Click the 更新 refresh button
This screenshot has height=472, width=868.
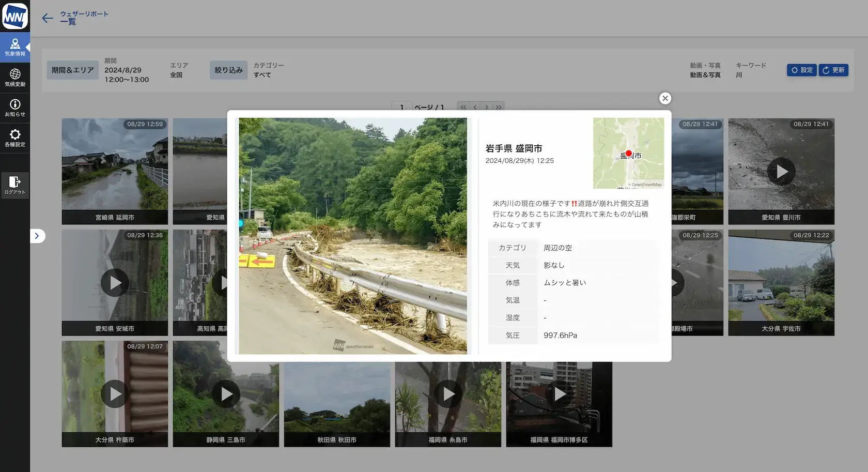(833, 70)
